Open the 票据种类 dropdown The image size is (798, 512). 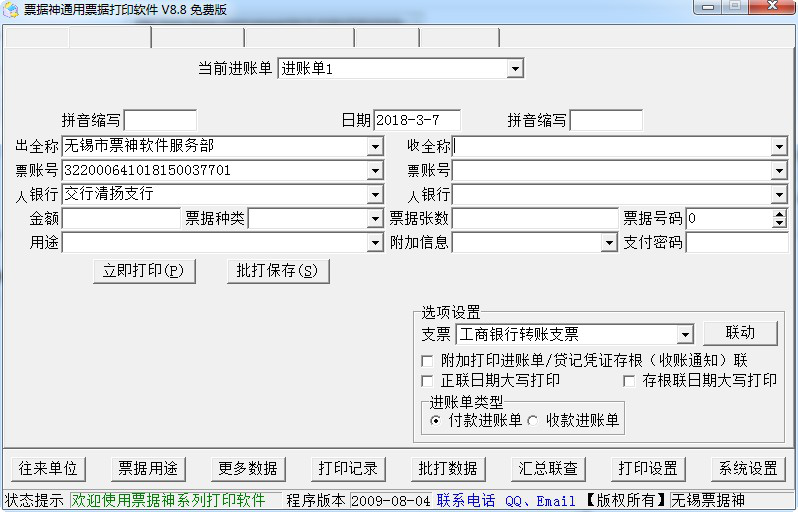coord(375,219)
